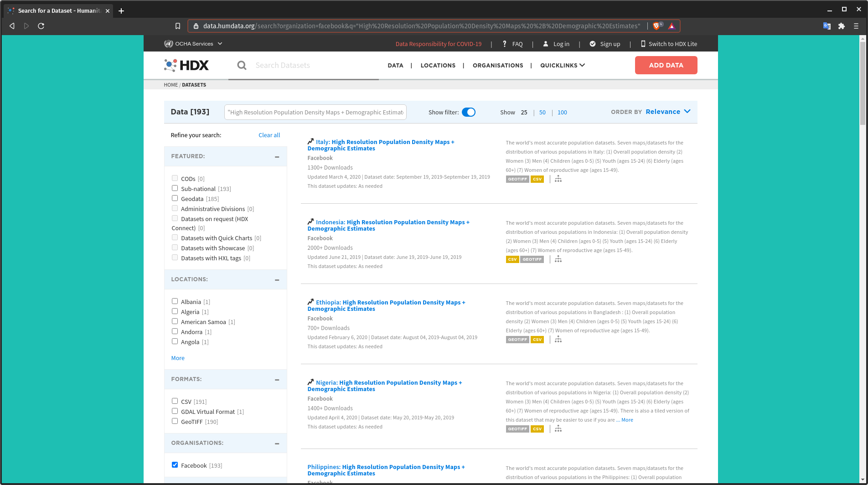Click the bookmark icon in address bar
This screenshot has width=868, height=485.
pos(178,26)
